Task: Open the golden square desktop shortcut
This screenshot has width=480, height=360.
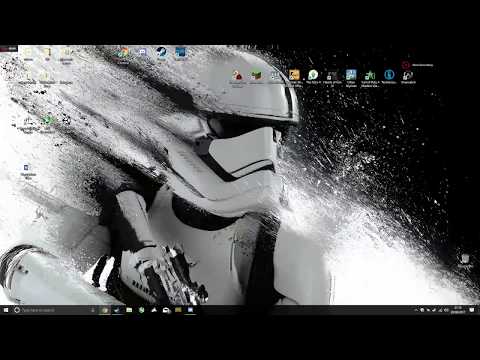Action: 294,75
